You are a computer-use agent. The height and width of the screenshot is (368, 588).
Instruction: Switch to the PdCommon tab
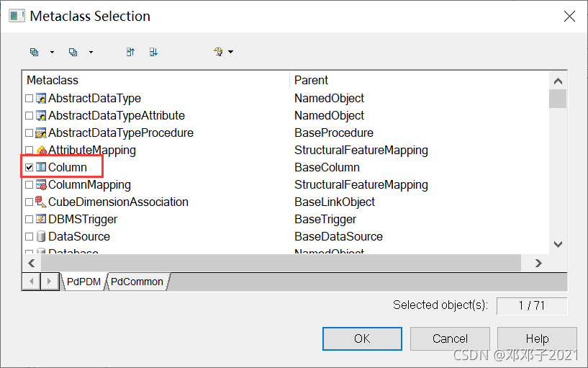coord(137,282)
